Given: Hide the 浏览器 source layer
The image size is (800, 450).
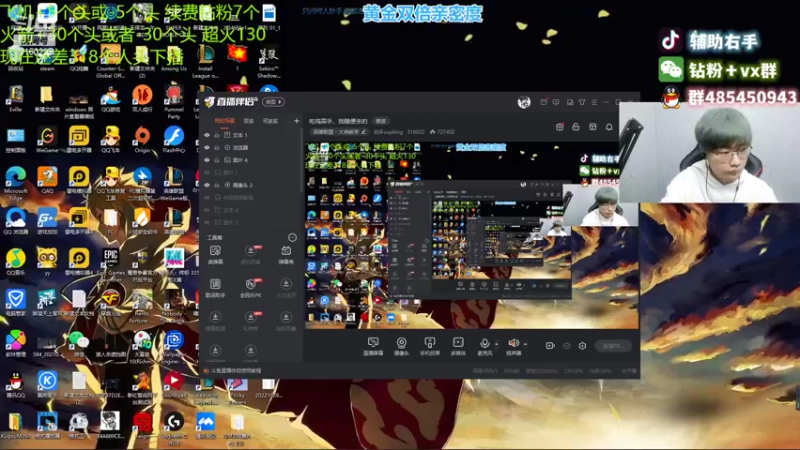Looking at the screenshot, I should coord(207,147).
